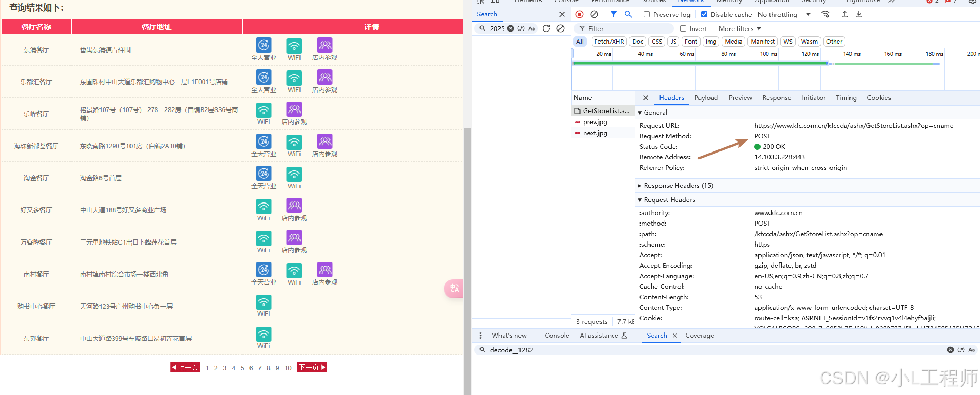Click WiFi icon for 购书中心餐厅

click(264, 302)
